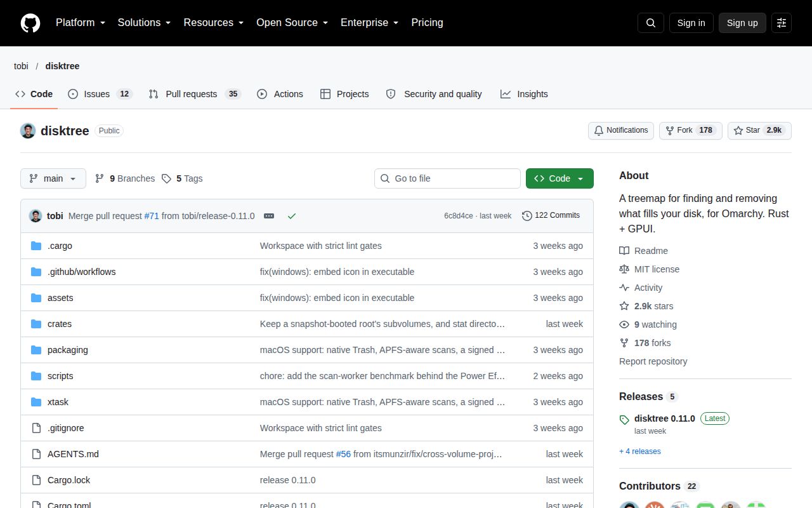Open the green Code dropdown button

click(560, 178)
